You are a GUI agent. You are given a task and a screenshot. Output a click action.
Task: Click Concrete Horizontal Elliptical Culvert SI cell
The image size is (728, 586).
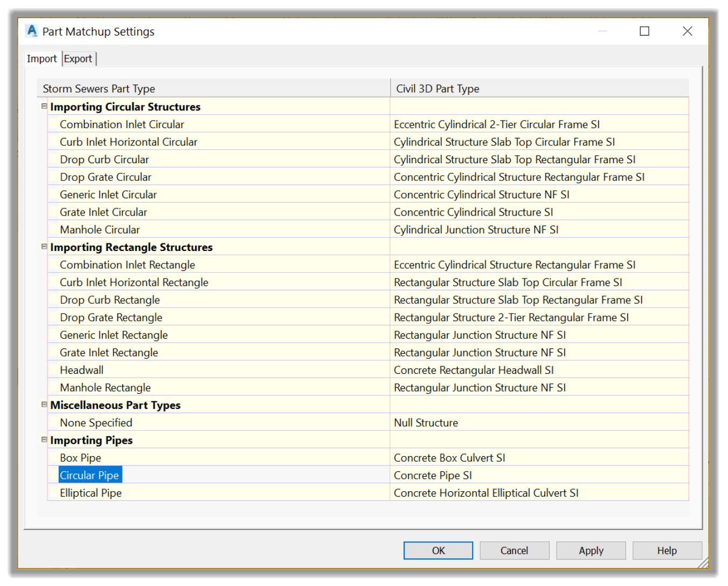539,493
